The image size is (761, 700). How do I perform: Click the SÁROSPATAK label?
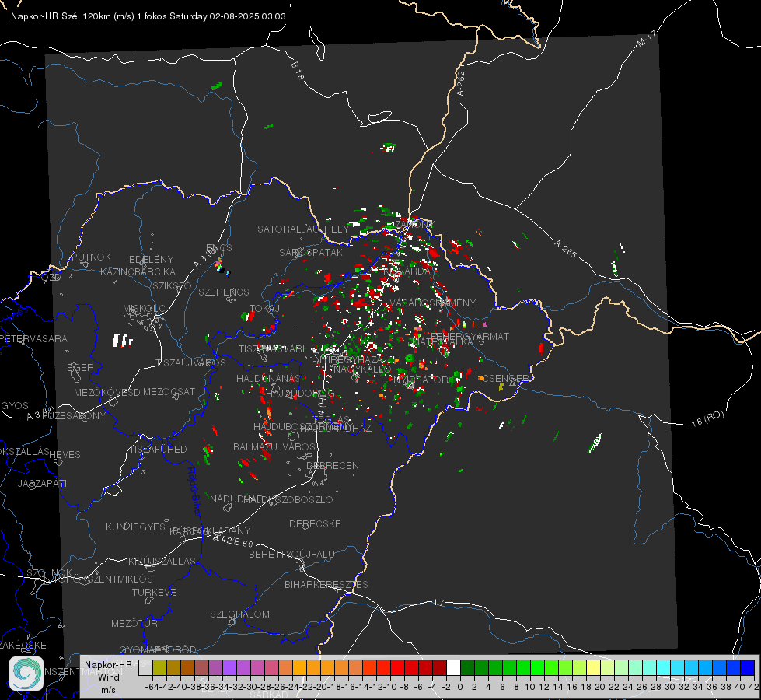click(x=311, y=252)
